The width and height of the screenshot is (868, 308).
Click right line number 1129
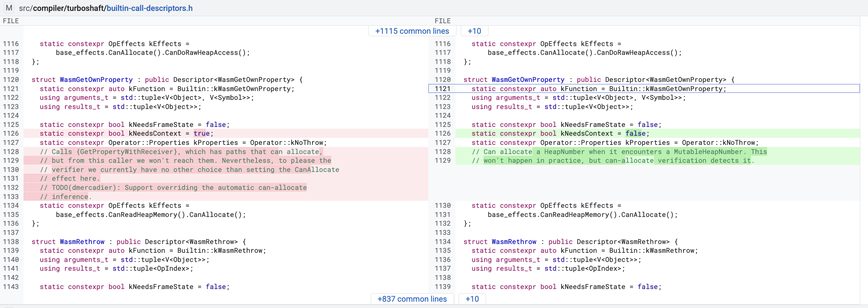tap(442, 160)
